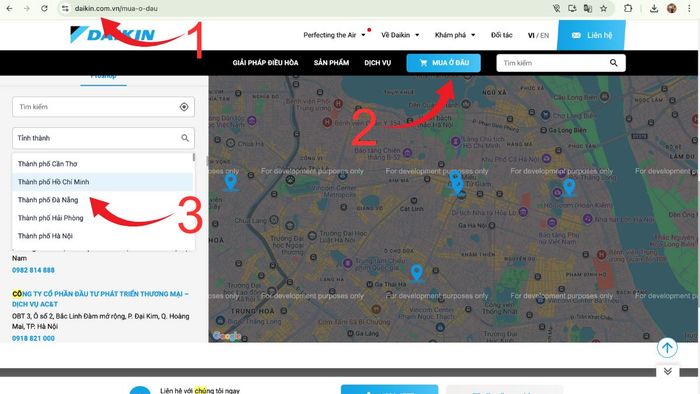Select Thành phố Hà Nội
Screen dimensions: 700x394
tap(102, 236)
